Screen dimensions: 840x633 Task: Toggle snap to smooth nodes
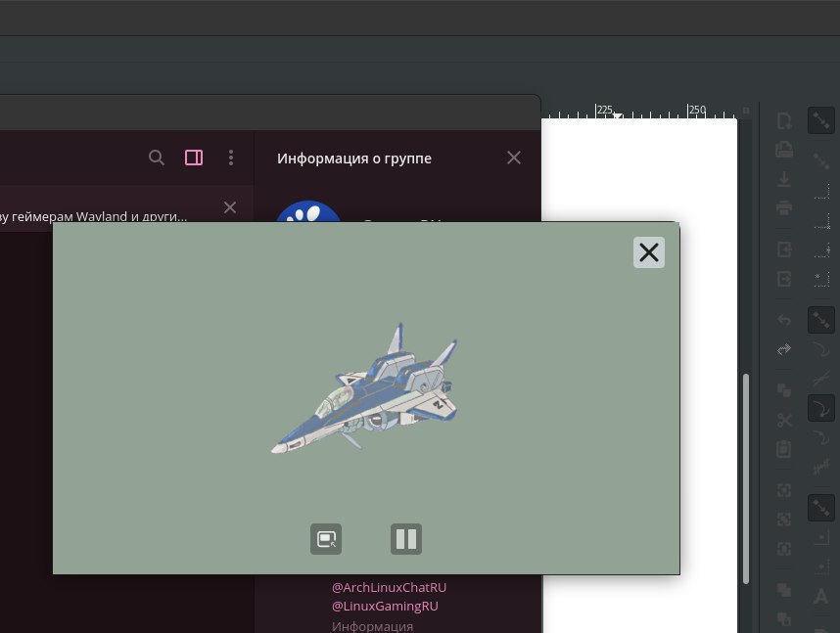coord(821,437)
